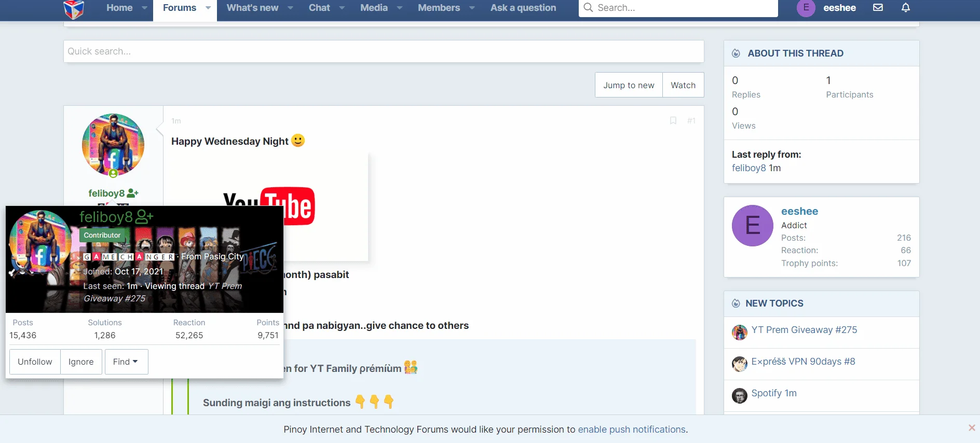Click eeshee Posts value 216
The width and height of the screenshot is (980, 443).
[x=904, y=238]
